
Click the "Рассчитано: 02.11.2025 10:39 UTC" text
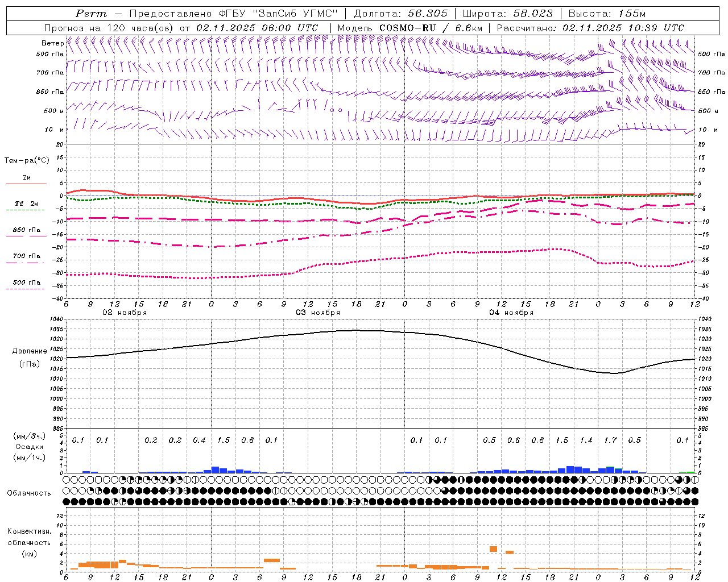tap(590, 28)
